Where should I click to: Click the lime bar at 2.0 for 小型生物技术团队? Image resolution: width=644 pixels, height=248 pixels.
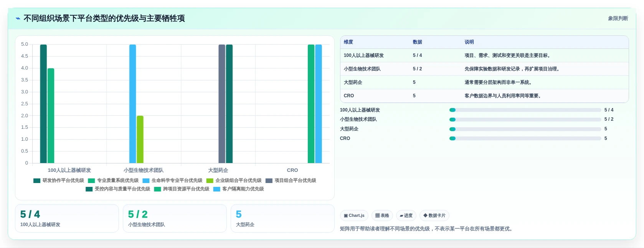click(140, 140)
